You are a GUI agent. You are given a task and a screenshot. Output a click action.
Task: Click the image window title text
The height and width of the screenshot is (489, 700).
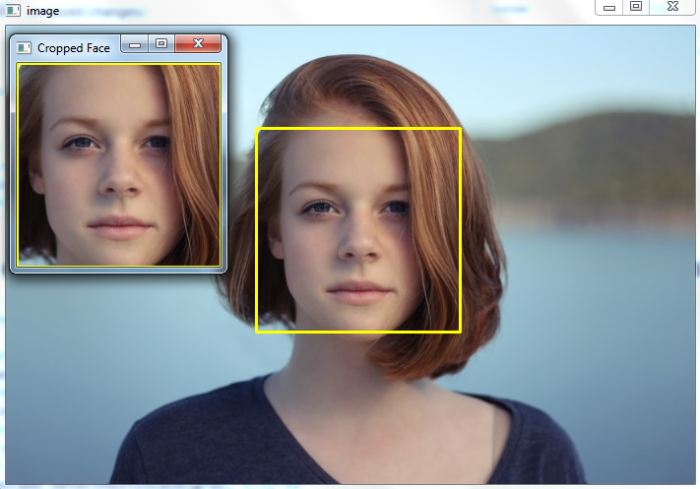pyautogui.click(x=42, y=11)
